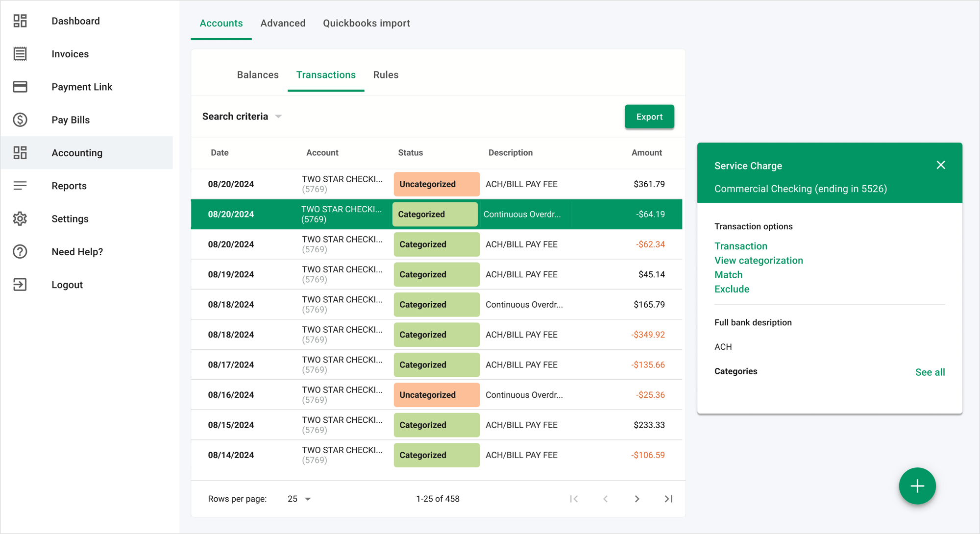Click the Invoices sidebar icon
Viewport: 980px width, 534px height.
tap(20, 54)
